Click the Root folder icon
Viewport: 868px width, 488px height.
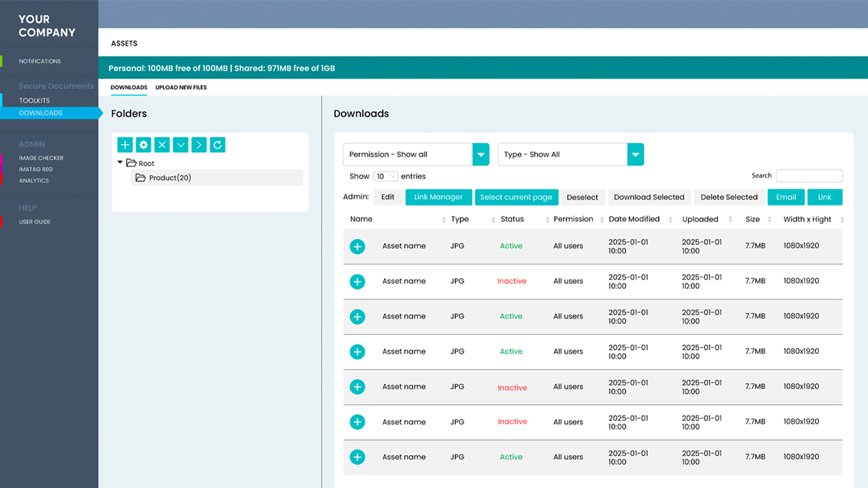coord(131,163)
